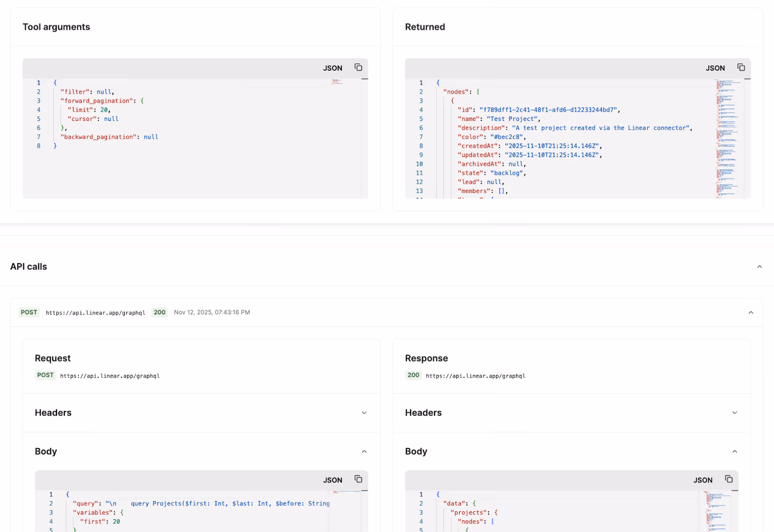Screen dimensions: 774x532
Task: Click the Returned heading
Action: [425, 27]
